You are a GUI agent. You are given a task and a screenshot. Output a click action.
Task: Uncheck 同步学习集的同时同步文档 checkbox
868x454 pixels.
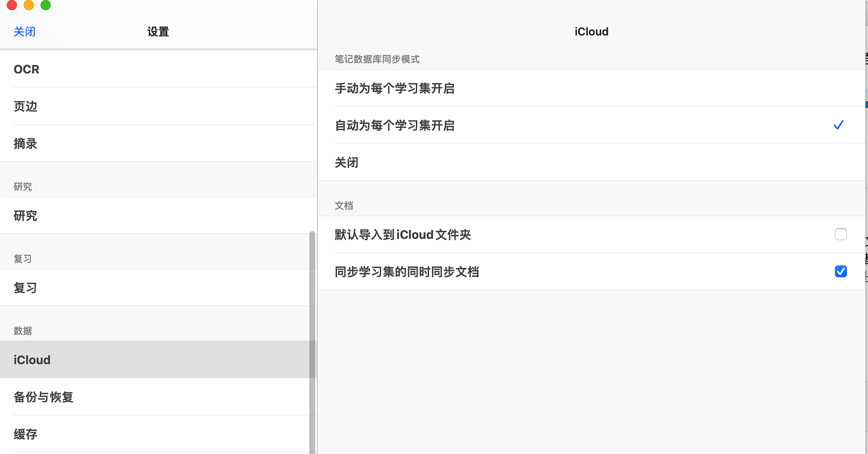tap(841, 272)
